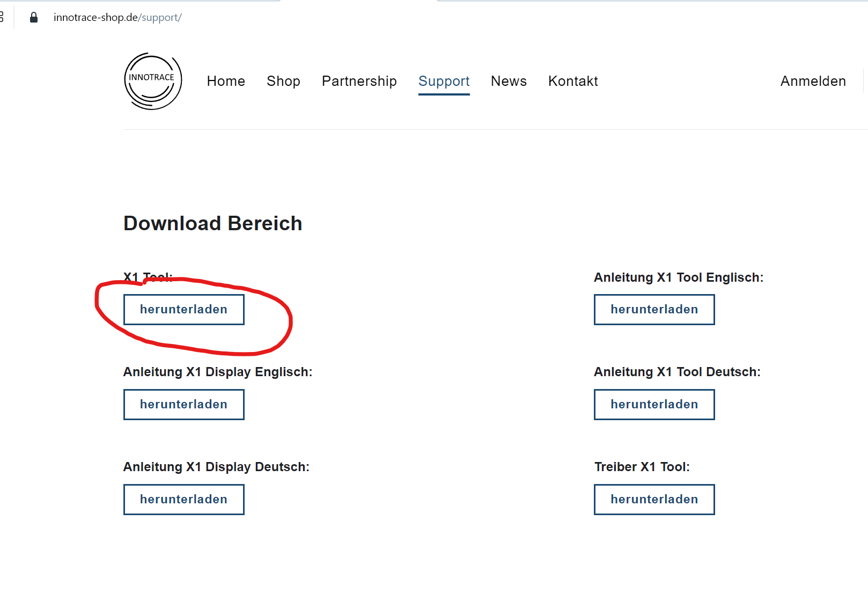The image size is (868, 601).
Task: Download Anleitung X1 Tool Englisch
Action: click(x=654, y=310)
